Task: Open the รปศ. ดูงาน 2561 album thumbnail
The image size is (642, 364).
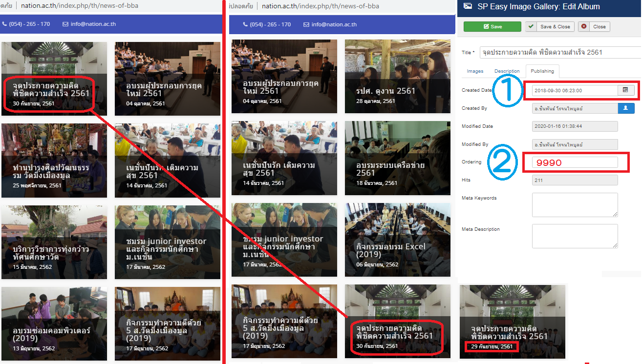Action: coord(397,76)
